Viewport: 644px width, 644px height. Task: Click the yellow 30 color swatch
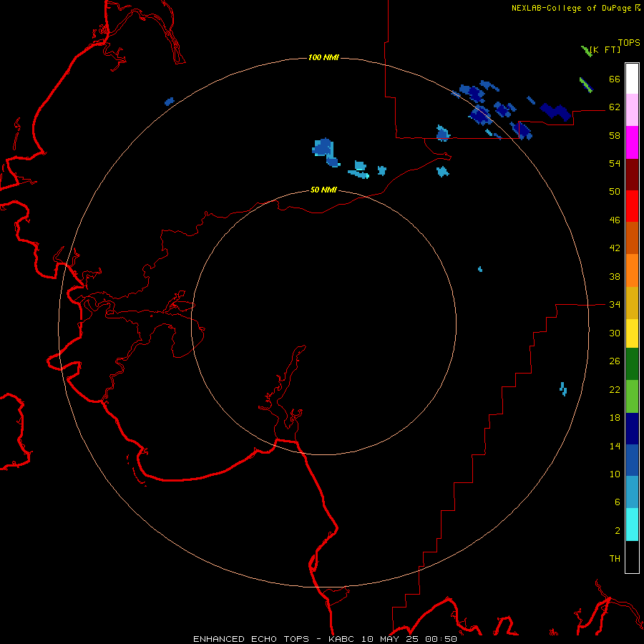(632, 333)
